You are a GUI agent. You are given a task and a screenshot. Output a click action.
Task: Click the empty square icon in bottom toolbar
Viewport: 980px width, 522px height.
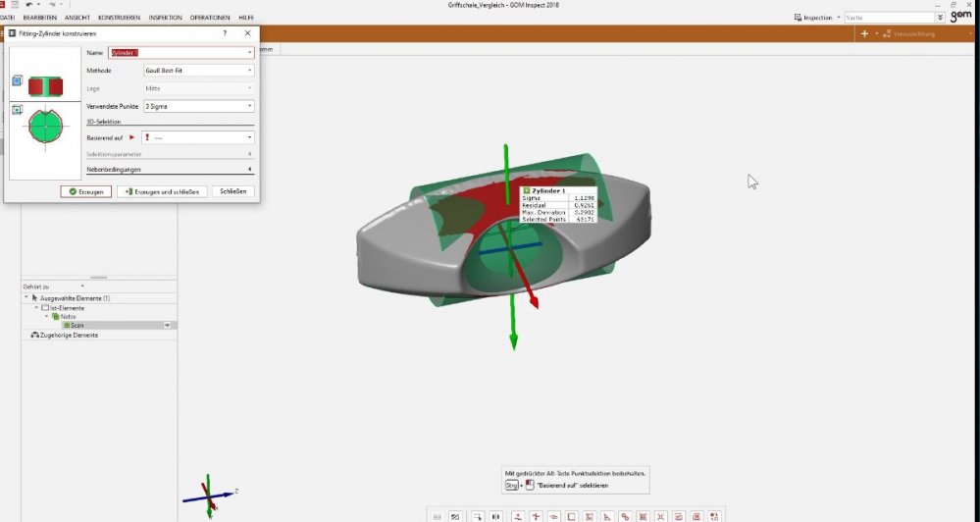[x=571, y=516]
